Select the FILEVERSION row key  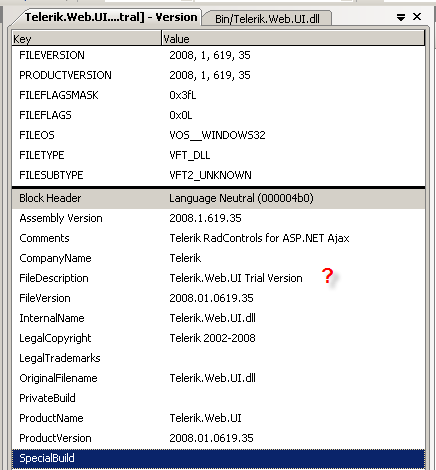[52, 55]
